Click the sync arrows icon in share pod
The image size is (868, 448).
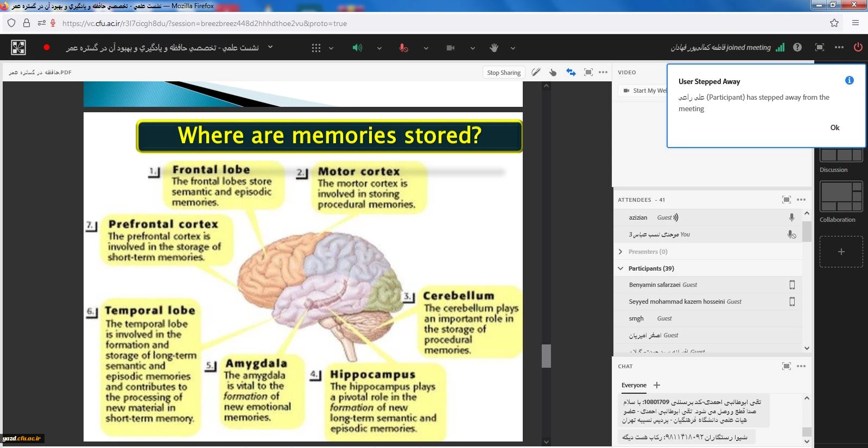571,72
